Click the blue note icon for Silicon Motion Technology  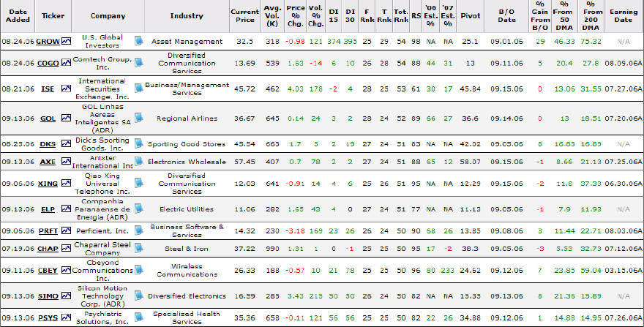pyautogui.click(x=139, y=296)
